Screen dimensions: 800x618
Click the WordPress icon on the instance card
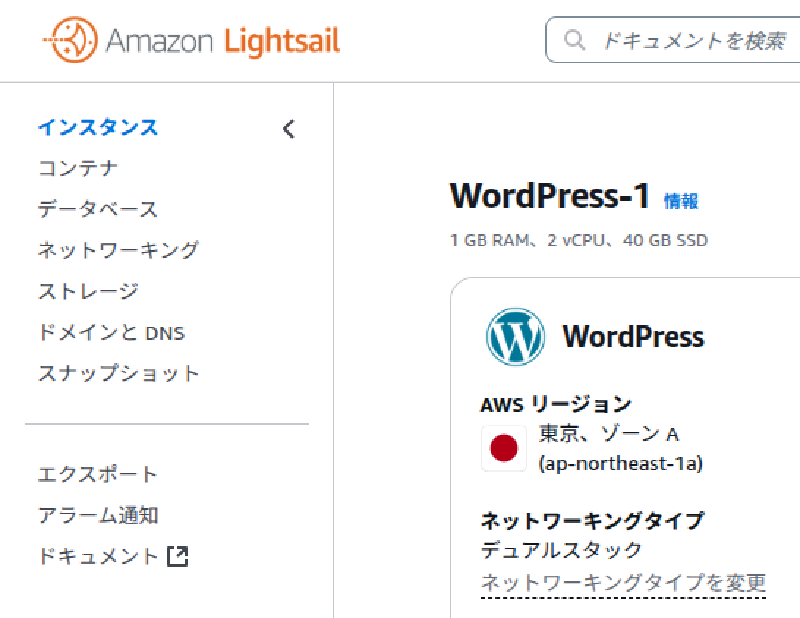pos(514,337)
